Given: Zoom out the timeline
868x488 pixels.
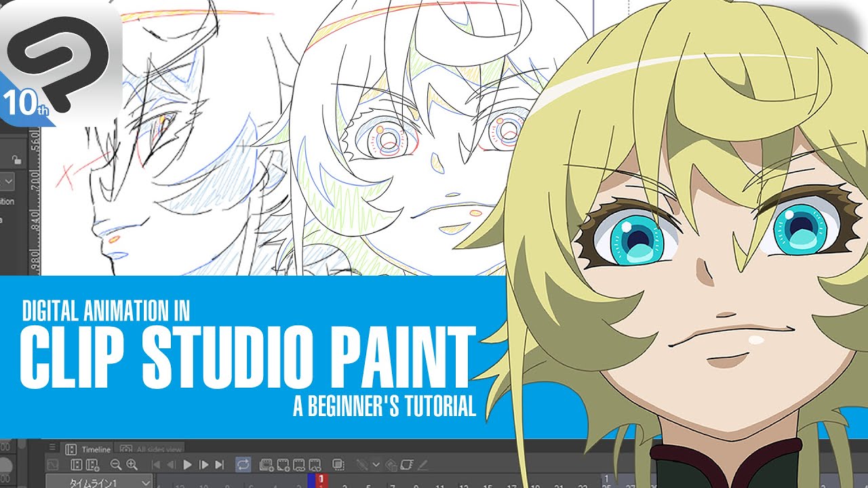Looking at the screenshot, I should coord(115,464).
